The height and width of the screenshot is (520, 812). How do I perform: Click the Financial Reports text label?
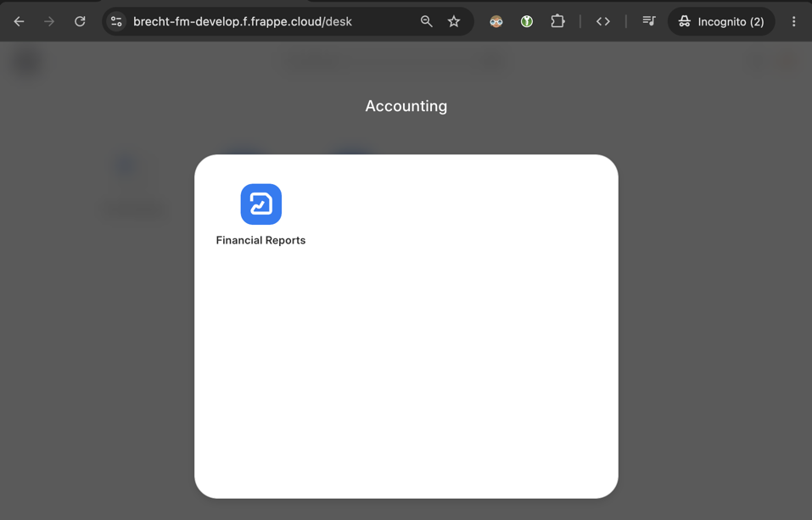[x=260, y=240]
